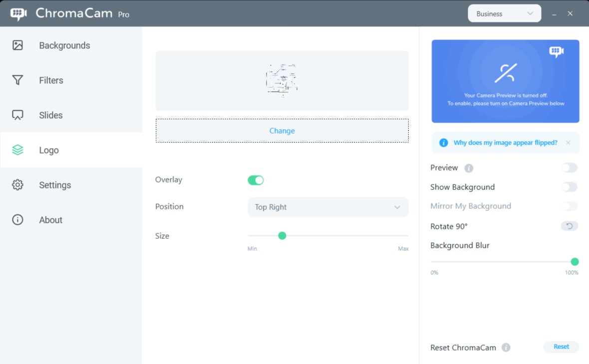Click the green Logo layers icon
The height and width of the screenshot is (364, 589).
click(x=17, y=150)
